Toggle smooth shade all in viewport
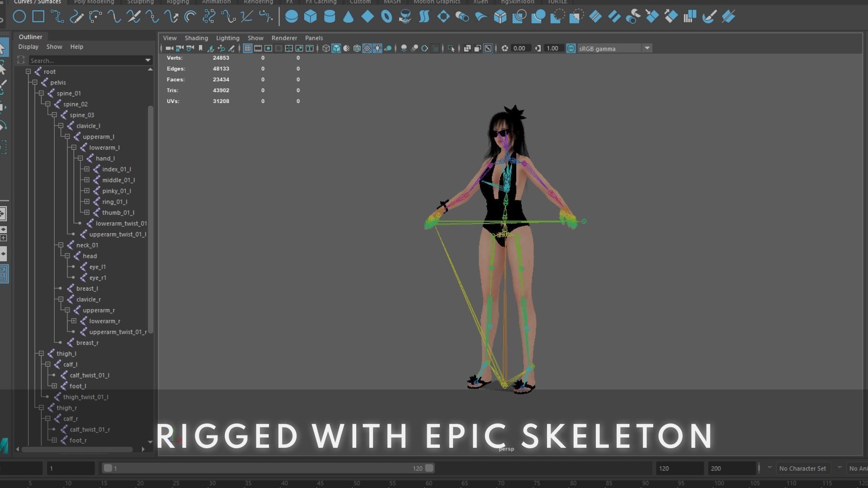Viewport: 868px width, 488px height. click(x=336, y=48)
